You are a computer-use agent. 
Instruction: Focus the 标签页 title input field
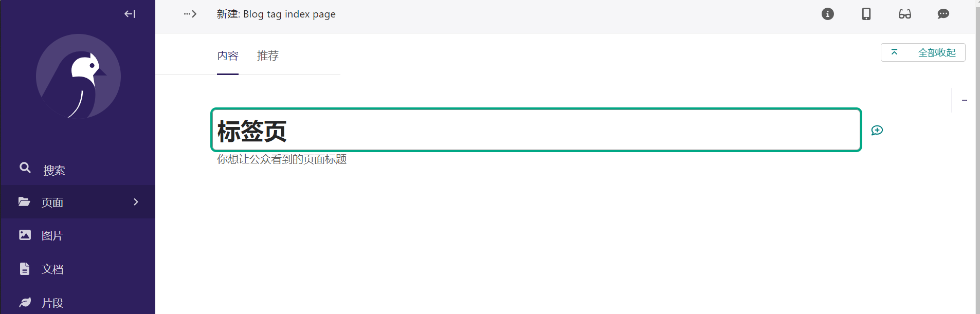click(x=536, y=130)
